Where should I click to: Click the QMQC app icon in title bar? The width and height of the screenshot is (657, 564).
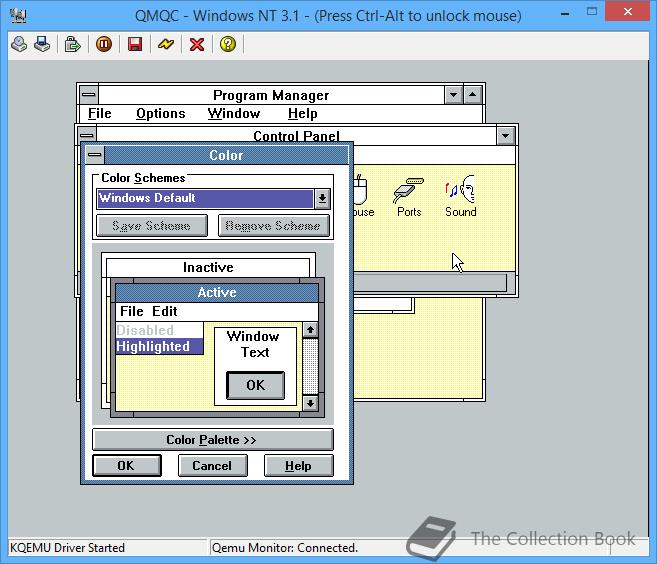18,16
